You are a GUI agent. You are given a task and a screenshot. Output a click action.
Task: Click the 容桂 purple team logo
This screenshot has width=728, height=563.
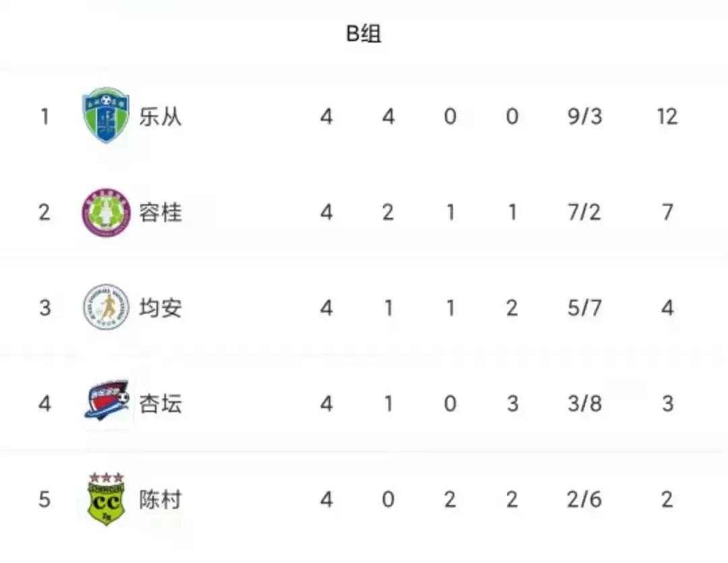tap(106, 212)
